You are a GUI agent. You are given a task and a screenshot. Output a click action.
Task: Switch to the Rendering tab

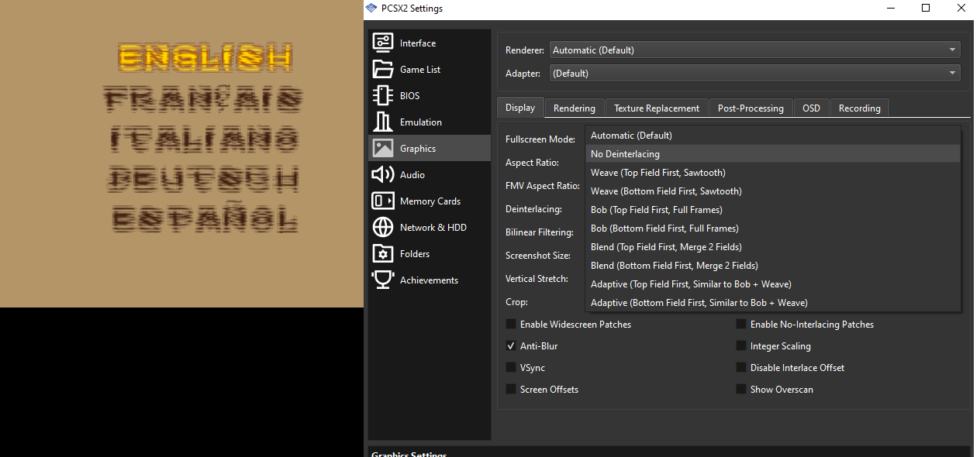575,108
